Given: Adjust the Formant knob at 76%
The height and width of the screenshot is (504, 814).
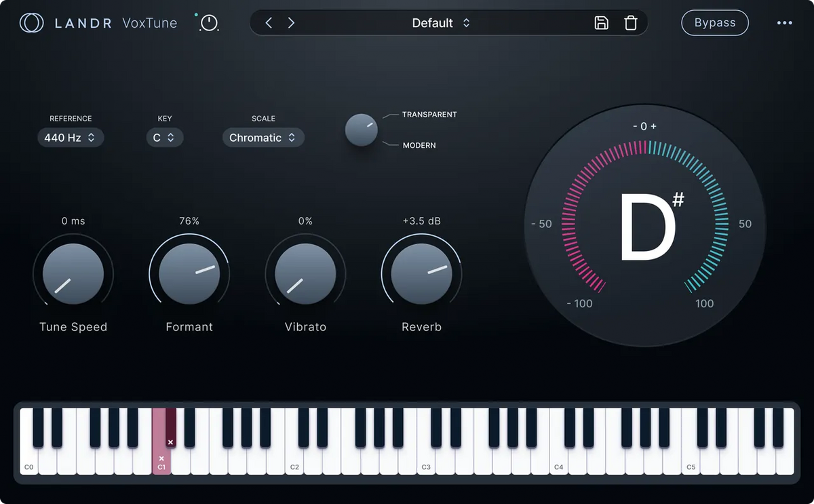Looking at the screenshot, I should click(189, 273).
